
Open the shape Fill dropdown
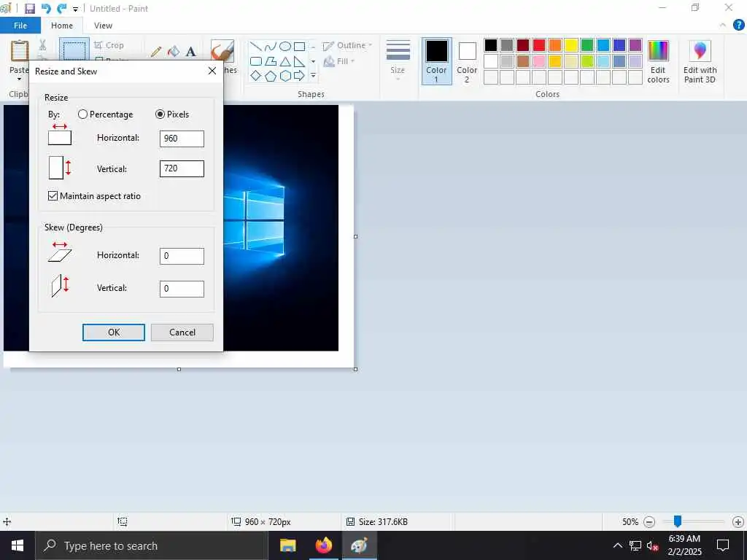[338, 61]
